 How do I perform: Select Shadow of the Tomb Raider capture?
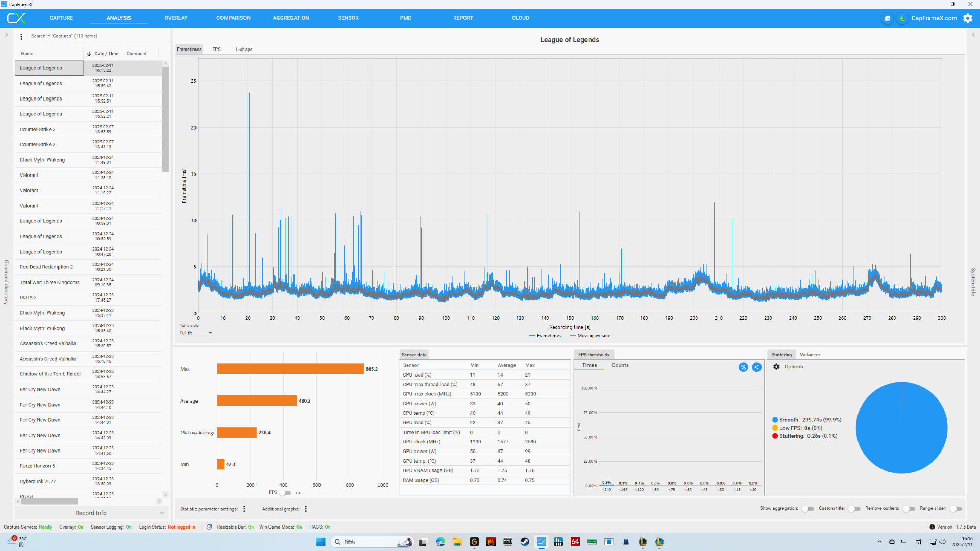point(88,374)
